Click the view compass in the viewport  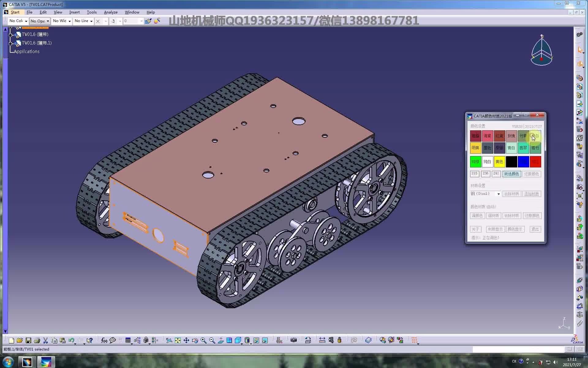(541, 50)
